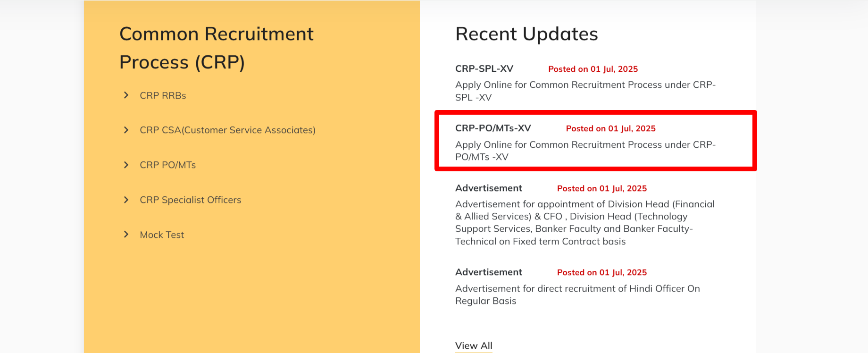Click the chevron next to Mock Test
Image resolution: width=868 pixels, height=353 pixels.
pos(126,235)
